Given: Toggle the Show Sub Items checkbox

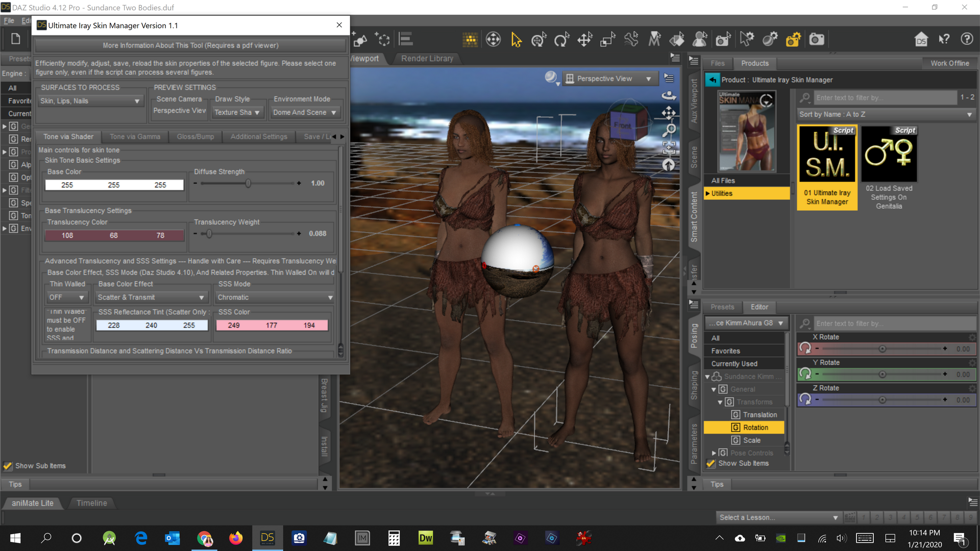Looking at the screenshot, I should 8,465.
